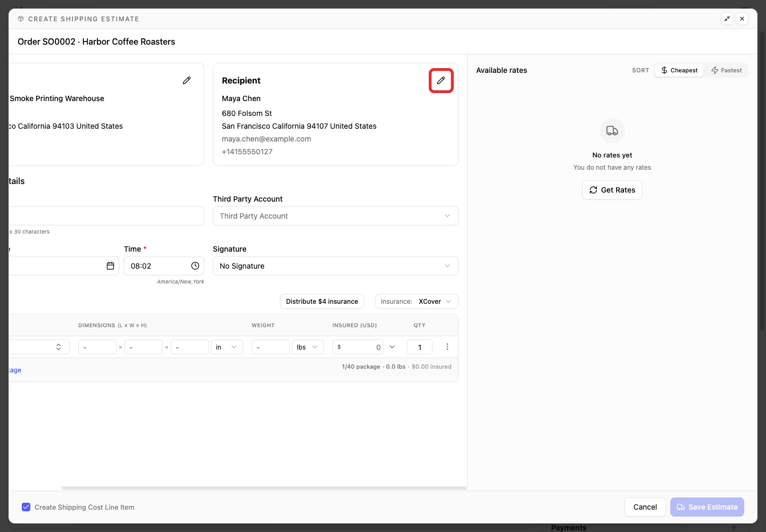Open the Third Party Account dropdown
Image resolution: width=766 pixels, height=532 pixels.
336,216
